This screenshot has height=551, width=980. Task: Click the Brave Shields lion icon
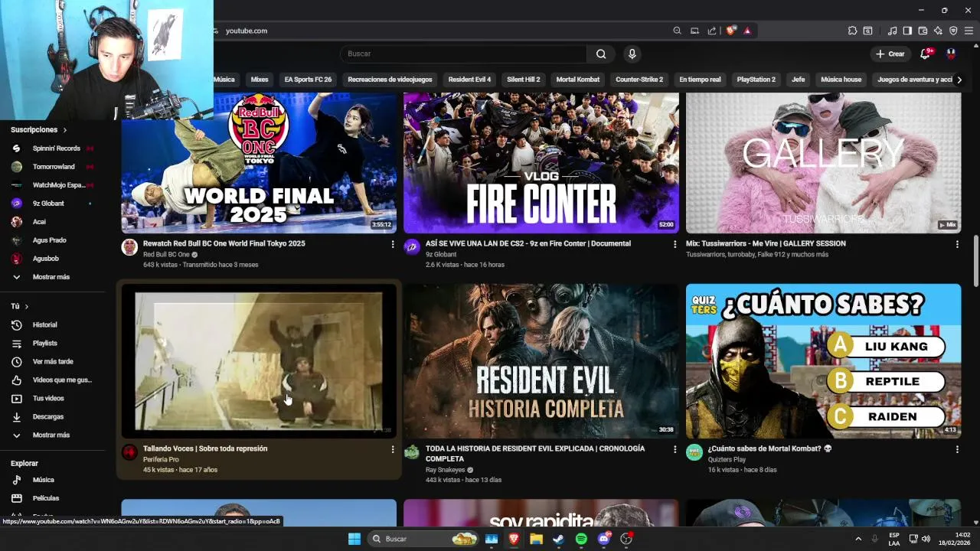[x=731, y=31]
